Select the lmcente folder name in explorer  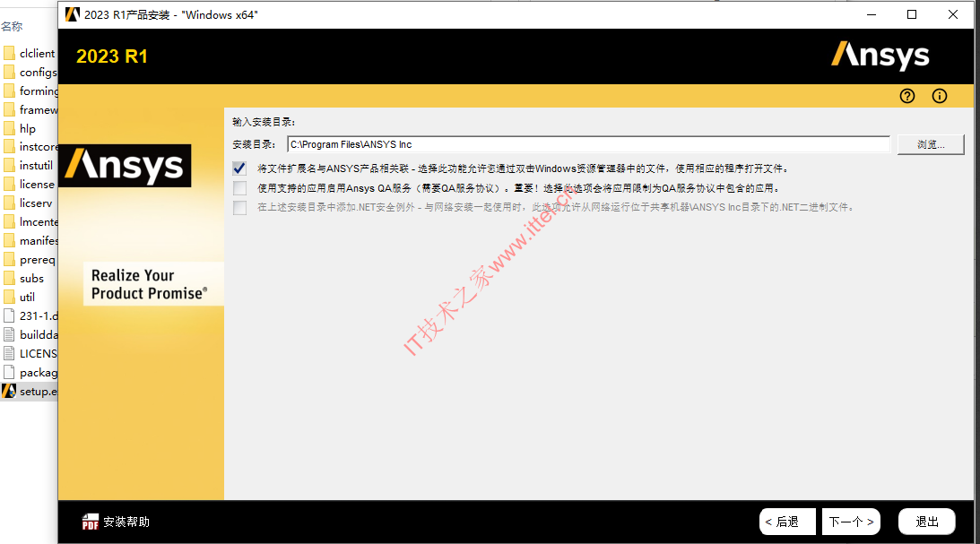point(39,221)
